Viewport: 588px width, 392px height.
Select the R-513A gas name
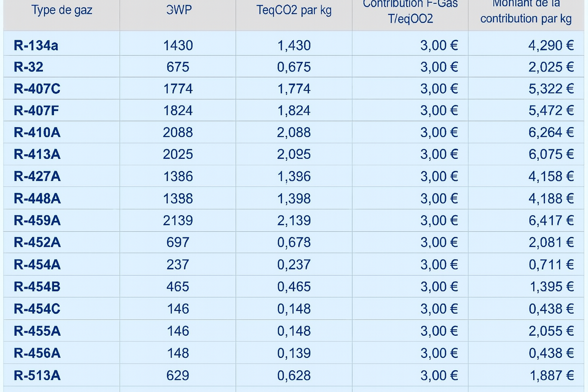click(x=37, y=376)
